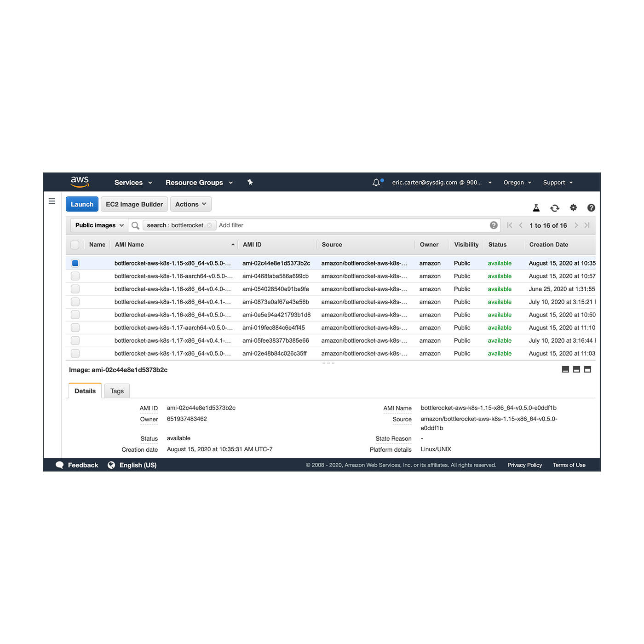This screenshot has width=644, height=644.
Task: Open table settings gear icon
Action: (573, 207)
